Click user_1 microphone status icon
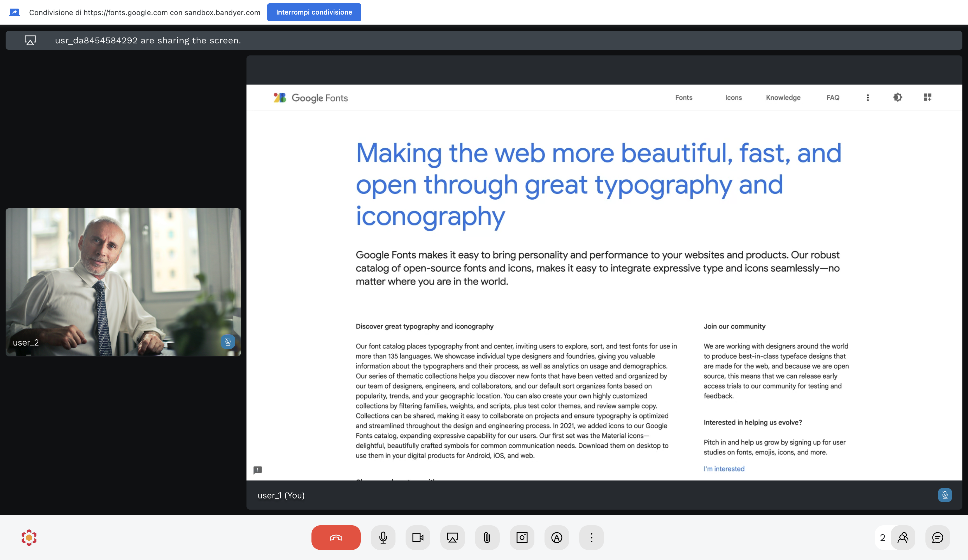 click(944, 495)
